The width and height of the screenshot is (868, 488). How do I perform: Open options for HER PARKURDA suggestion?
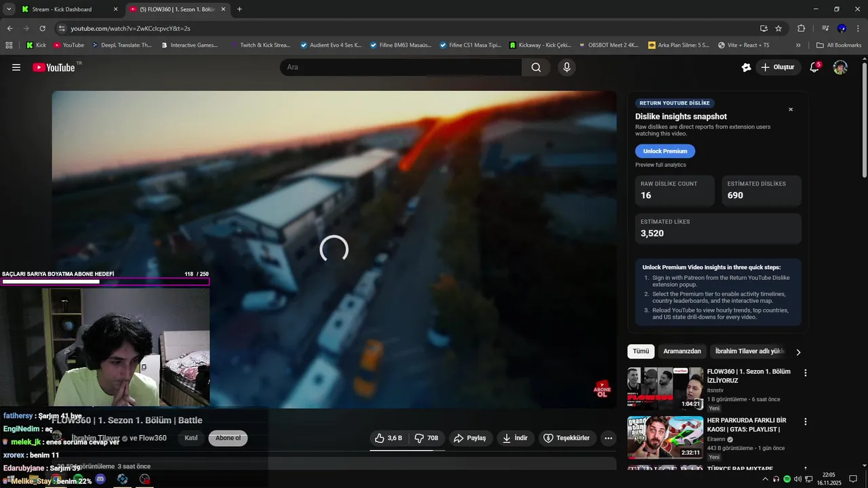coord(806,422)
